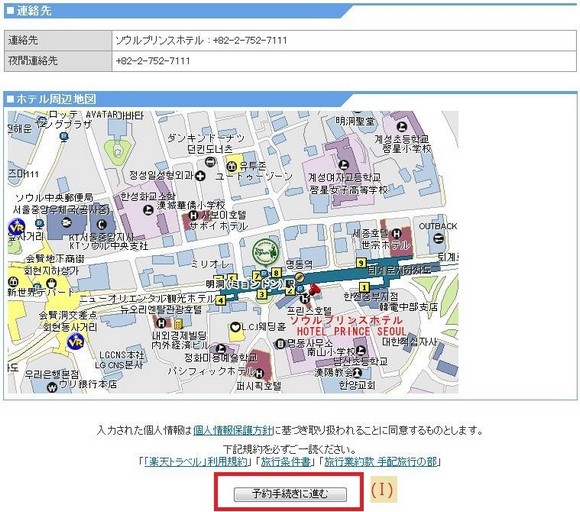This screenshot has height=512, width=580.
Task: Click the clinic cross icon by 정성일성형외과
Action: [x=200, y=176]
